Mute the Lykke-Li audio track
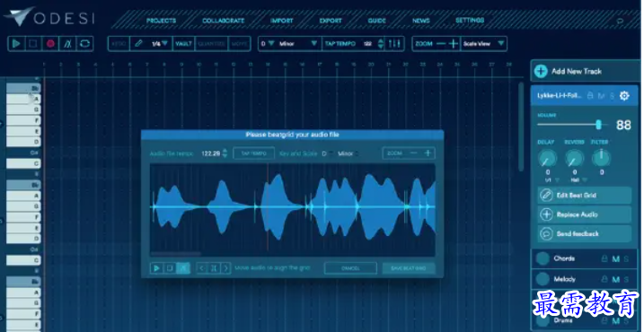Viewport: 644px width, 332px height. (601, 96)
